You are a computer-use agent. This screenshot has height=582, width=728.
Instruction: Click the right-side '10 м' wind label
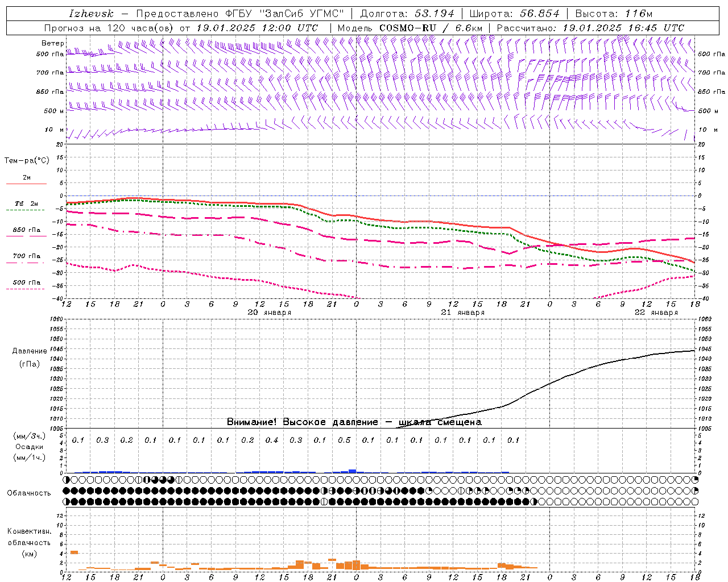pyautogui.click(x=709, y=130)
